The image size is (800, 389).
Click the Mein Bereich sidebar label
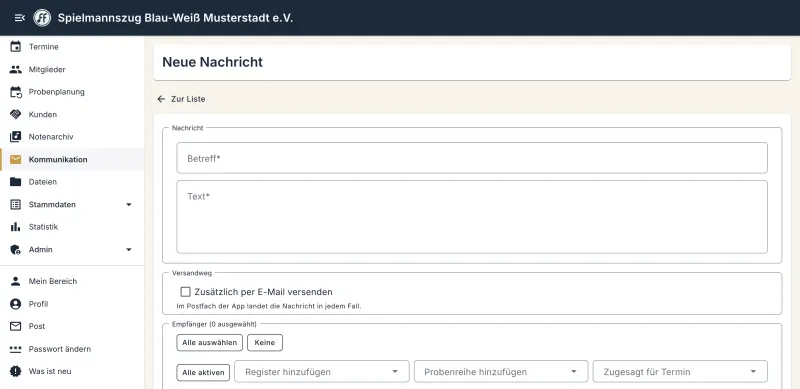pos(53,281)
